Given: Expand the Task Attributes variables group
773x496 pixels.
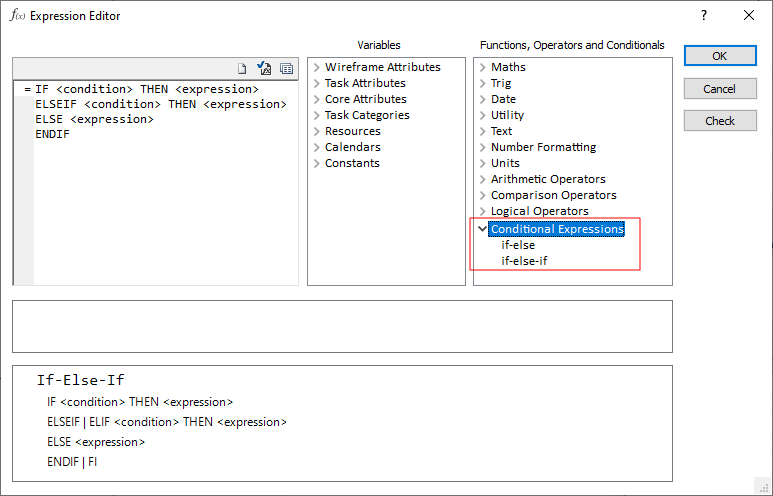Looking at the screenshot, I should click(316, 83).
